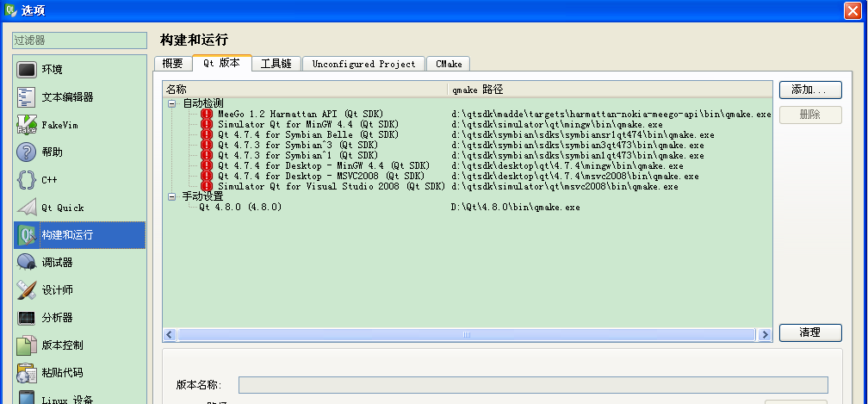Select Qt 4.7.3 for Symbian^3 entry

(298, 145)
